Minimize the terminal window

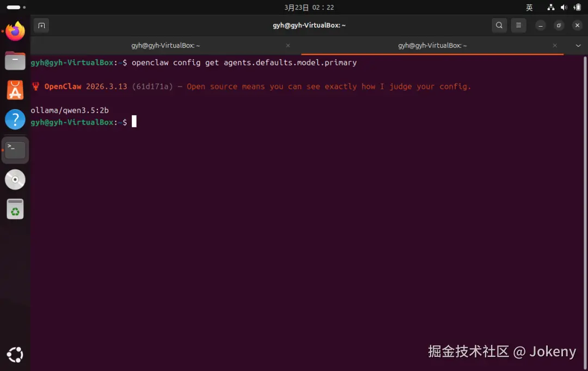[541, 26]
